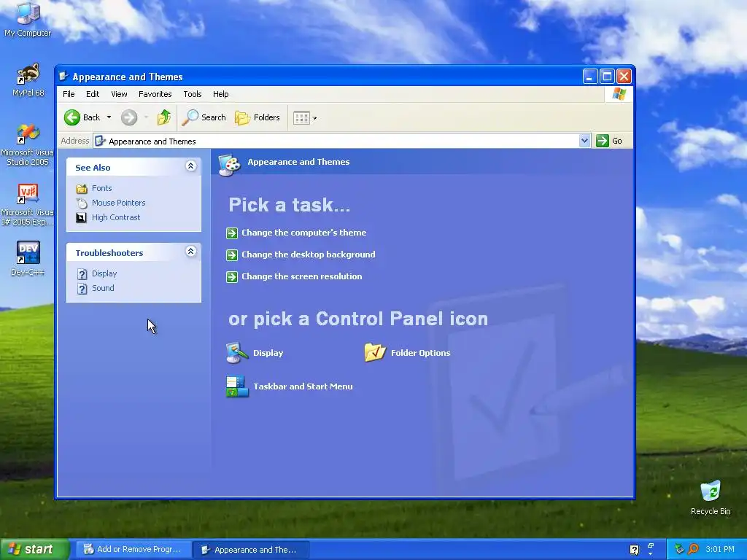Click the Sound troubleshooter help icon
The width and height of the screenshot is (747, 560).
pos(82,289)
